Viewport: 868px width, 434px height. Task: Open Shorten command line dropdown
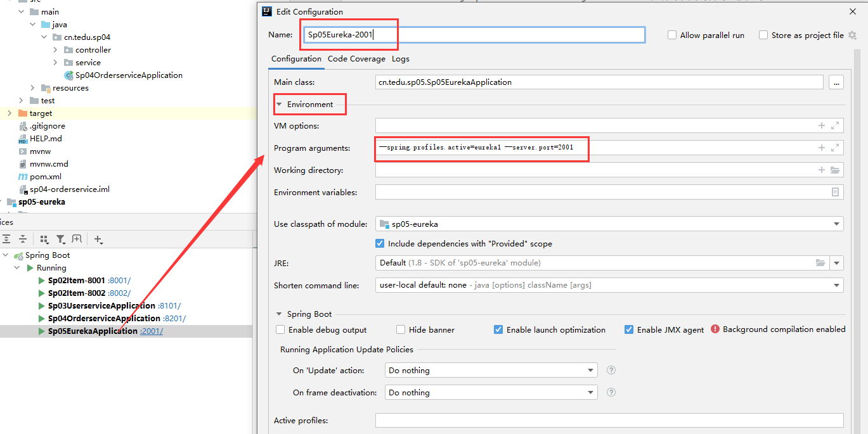(x=836, y=285)
